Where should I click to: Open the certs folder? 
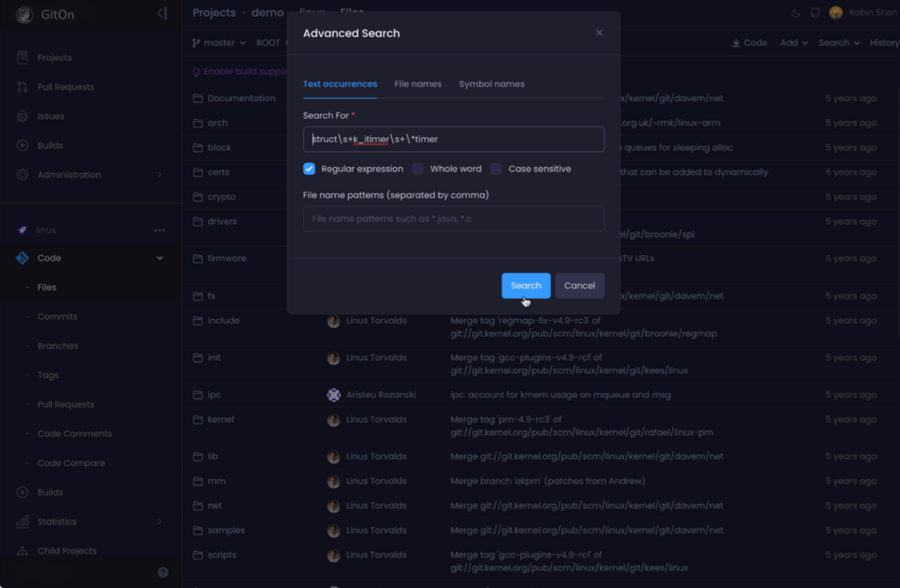(218, 172)
